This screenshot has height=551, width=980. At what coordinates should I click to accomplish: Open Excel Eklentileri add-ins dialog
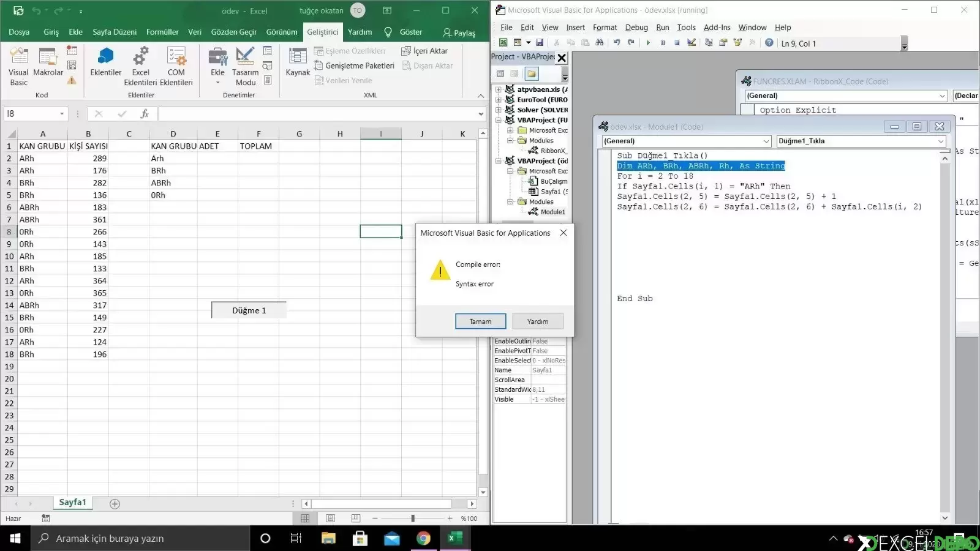coord(140,66)
